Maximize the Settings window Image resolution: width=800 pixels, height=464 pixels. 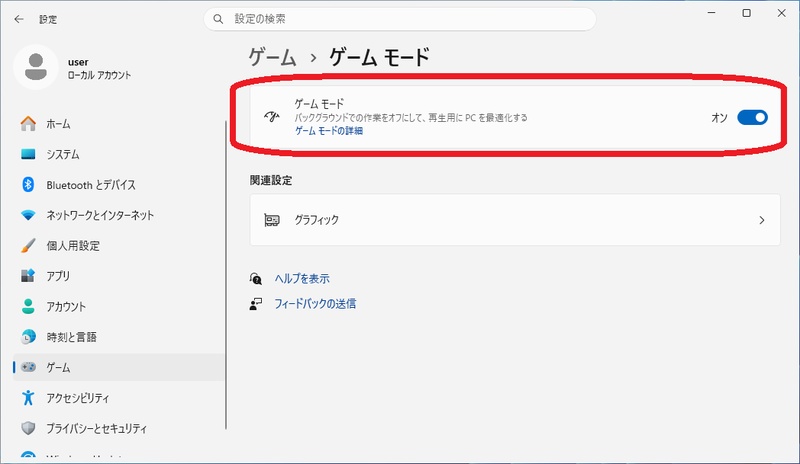pyautogui.click(x=746, y=13)
